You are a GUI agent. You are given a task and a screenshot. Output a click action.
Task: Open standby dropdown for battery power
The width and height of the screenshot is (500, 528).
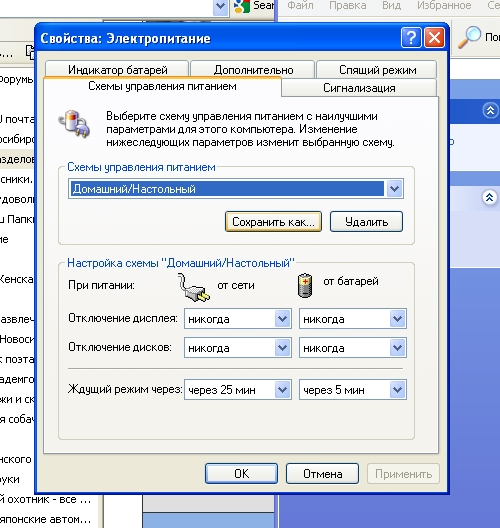397,390
